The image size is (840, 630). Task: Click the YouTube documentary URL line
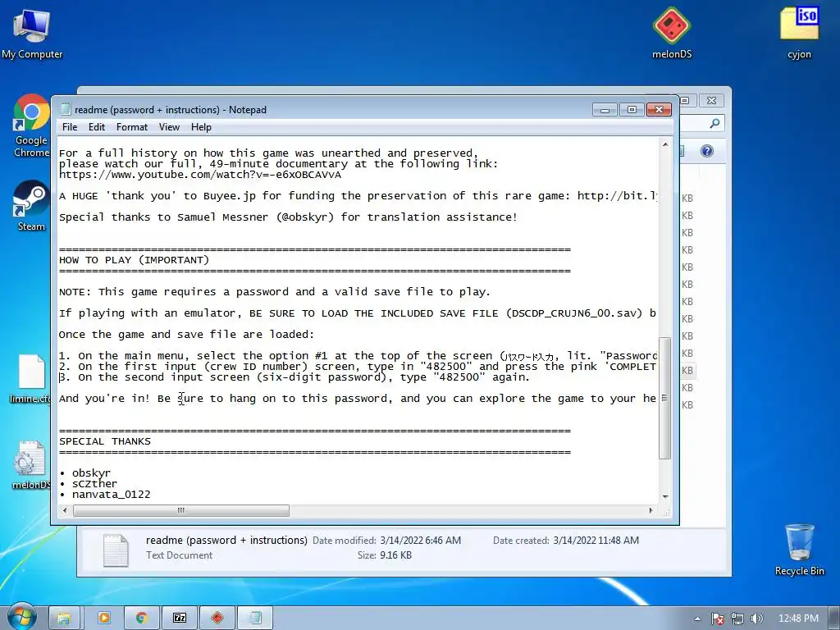click(x=200, y=175)
